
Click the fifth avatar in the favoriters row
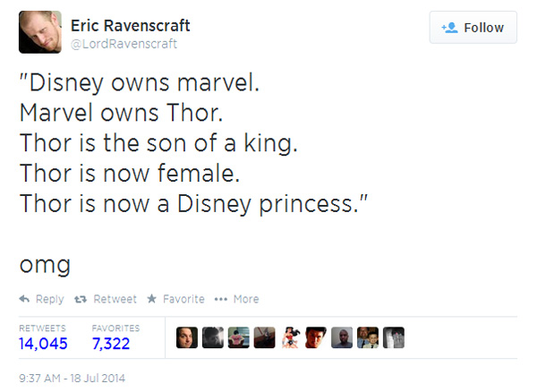pos(291,337)
